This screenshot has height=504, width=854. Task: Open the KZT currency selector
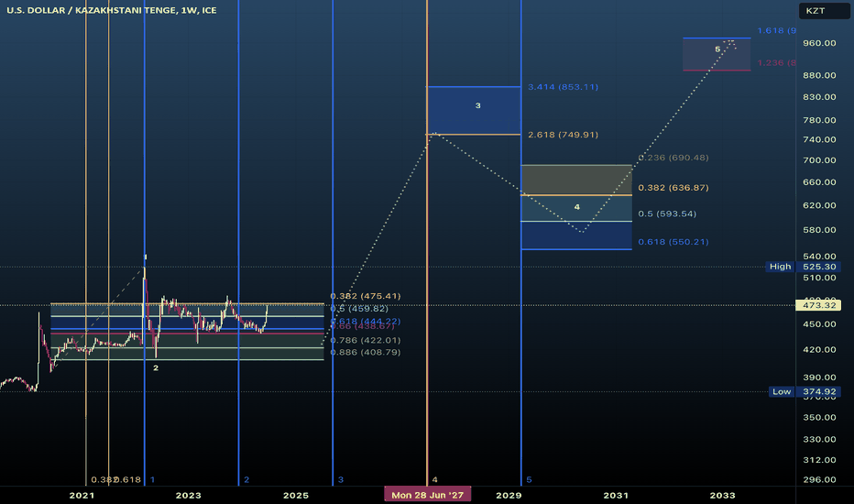(824, 11)
